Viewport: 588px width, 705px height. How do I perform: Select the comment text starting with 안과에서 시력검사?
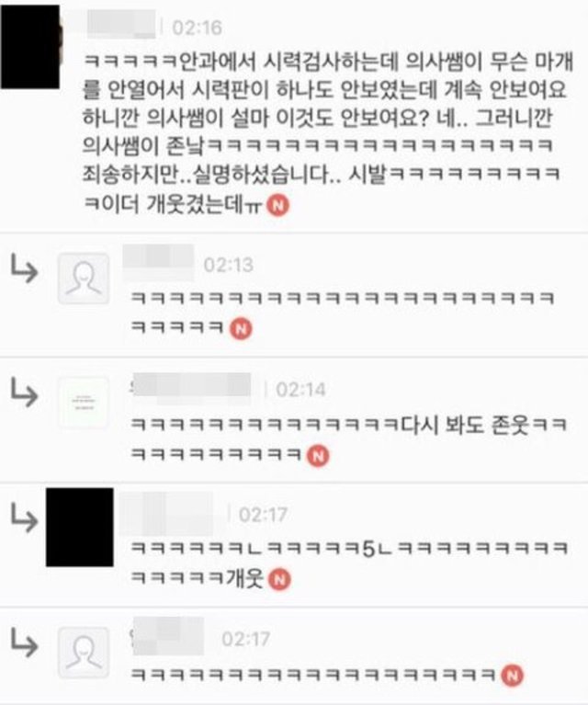(x=328, y=132)
